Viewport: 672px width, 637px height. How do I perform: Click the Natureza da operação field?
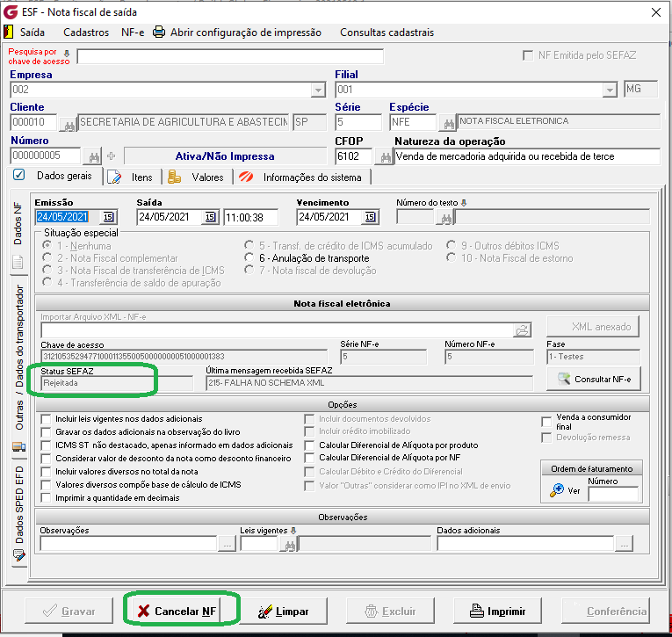coord(527,156)
